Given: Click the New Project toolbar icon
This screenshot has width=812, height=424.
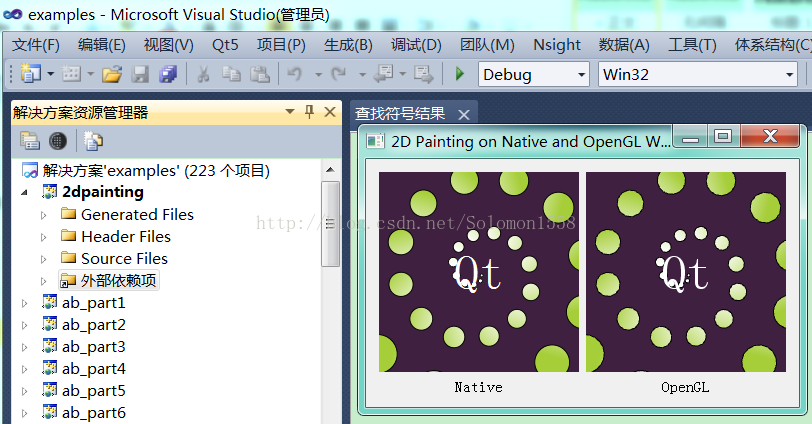Looking at the screenshot, I should (x=31, y=74).
